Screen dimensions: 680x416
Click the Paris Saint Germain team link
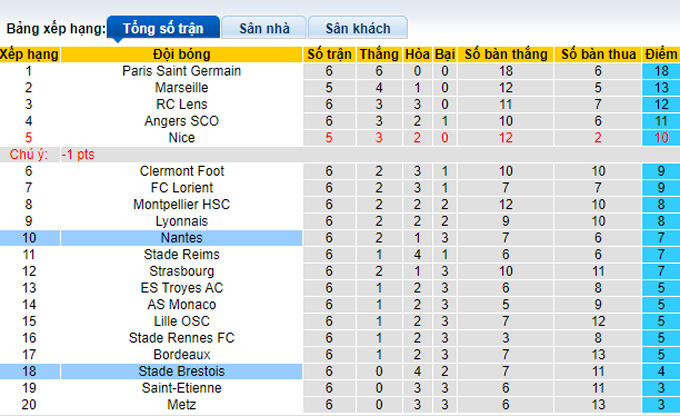181,71
